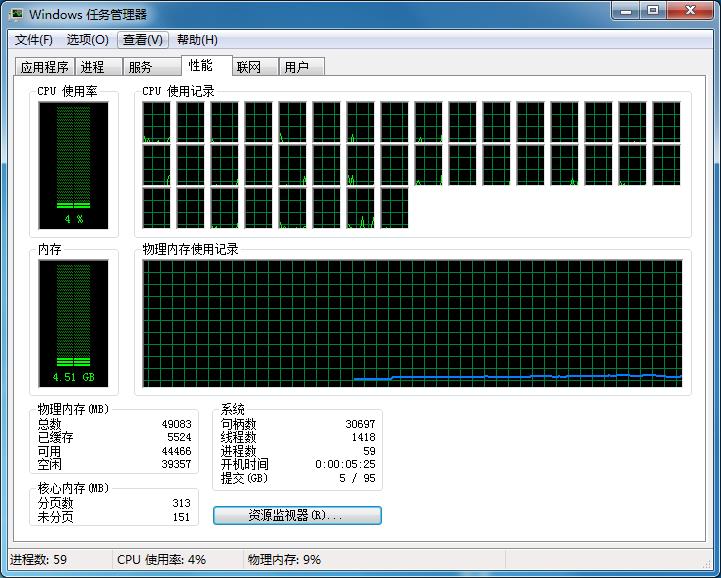
Task: Open the 帮助(H) menu
Action: [x=197, y=40]
